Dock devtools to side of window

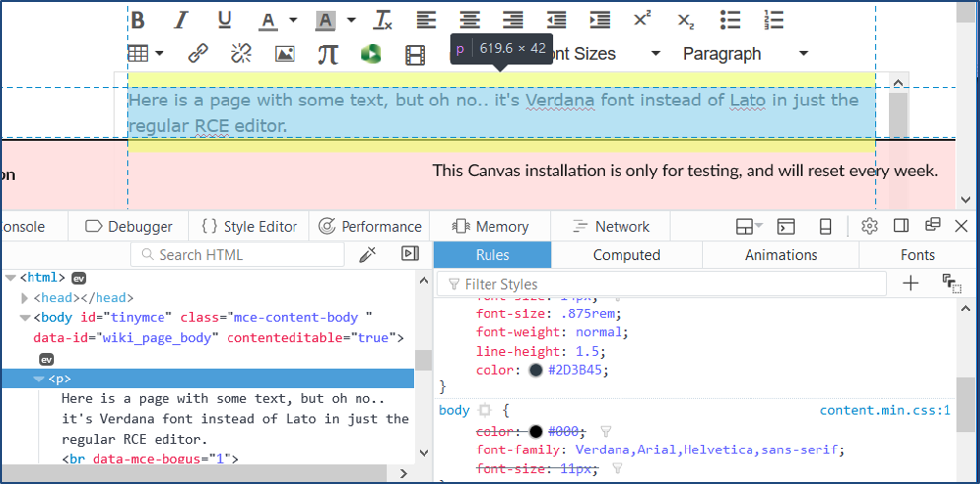[x=901, y=225]
